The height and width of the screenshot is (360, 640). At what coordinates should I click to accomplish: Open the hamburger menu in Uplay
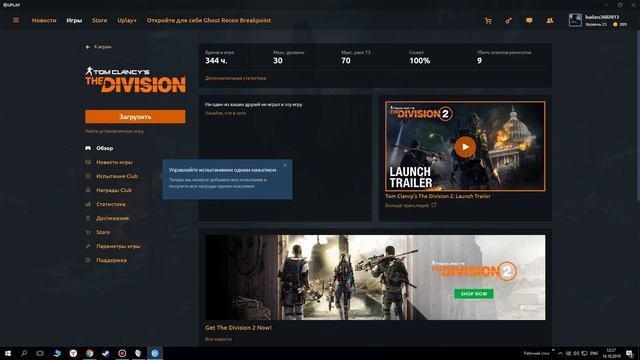pyautogui.click(x=16, y=20)
